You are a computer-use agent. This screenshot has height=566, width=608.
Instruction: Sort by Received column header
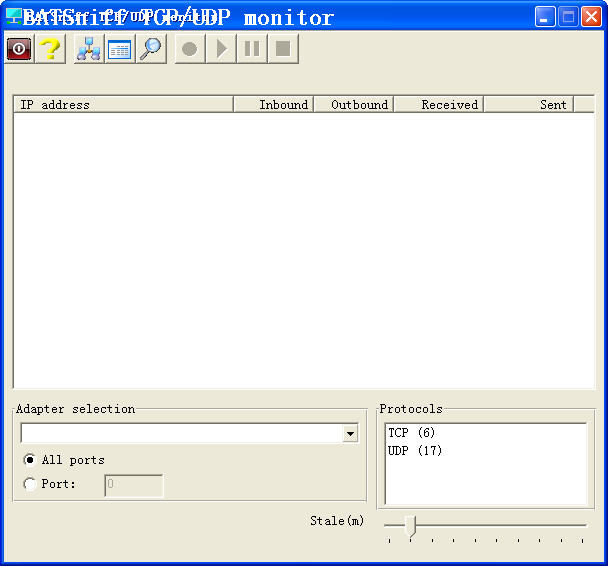438,104
